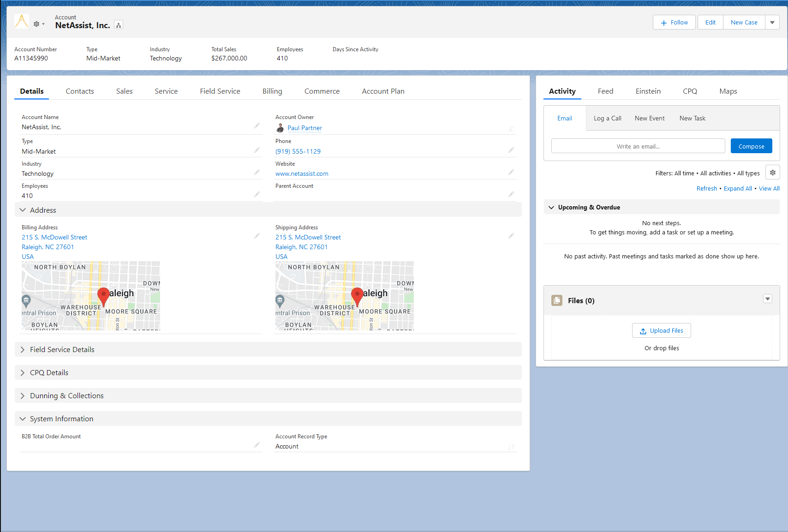Edit Parent Account using pencil icon

[x=511, y=194]
